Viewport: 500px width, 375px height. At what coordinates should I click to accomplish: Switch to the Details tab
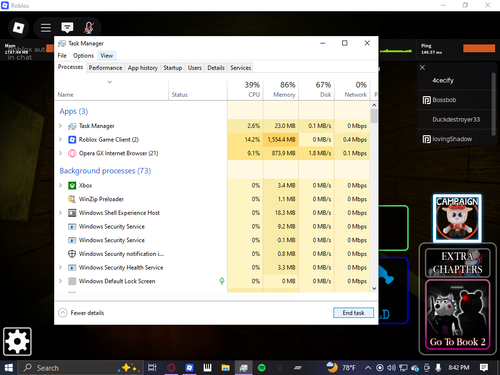click(216, 68)
